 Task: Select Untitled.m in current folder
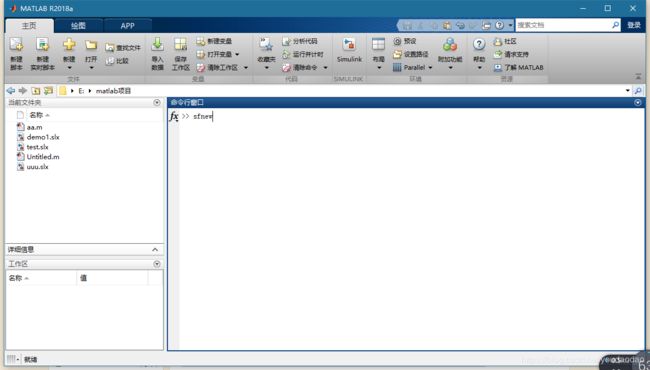[38, 157]
